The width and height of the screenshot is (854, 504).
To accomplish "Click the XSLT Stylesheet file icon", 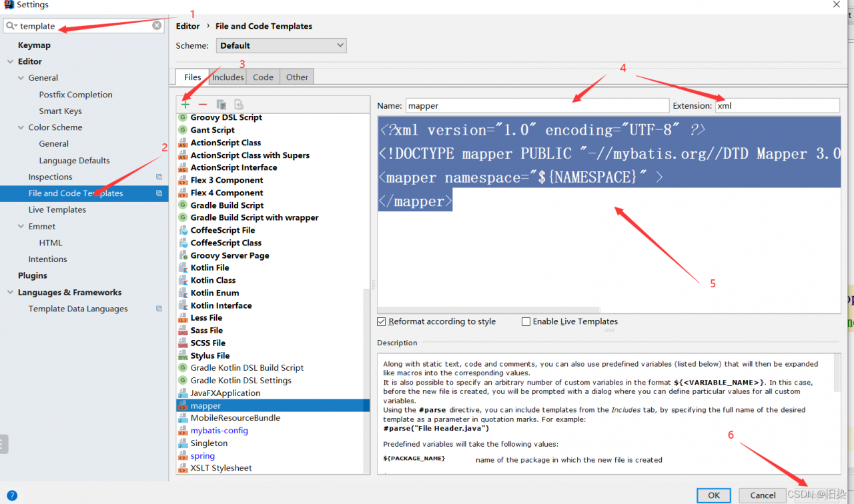I will (x=183, y=468).
